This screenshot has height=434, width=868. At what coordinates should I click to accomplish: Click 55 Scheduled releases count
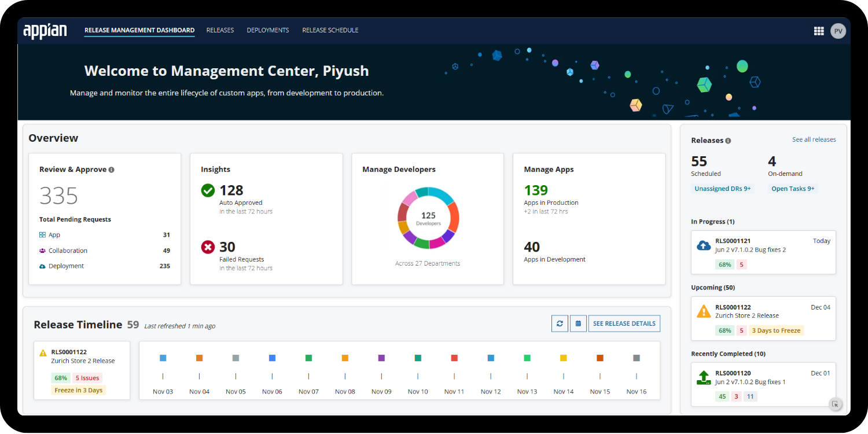[699, 161]
